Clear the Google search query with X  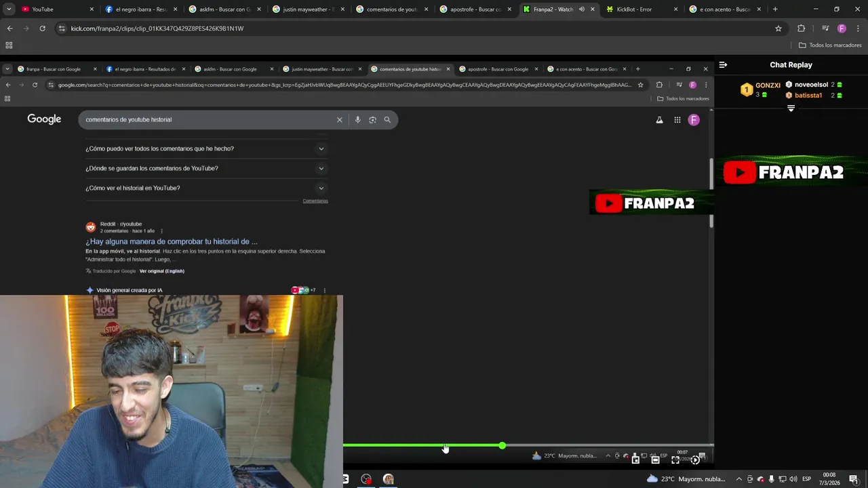[x=340, y=120]
